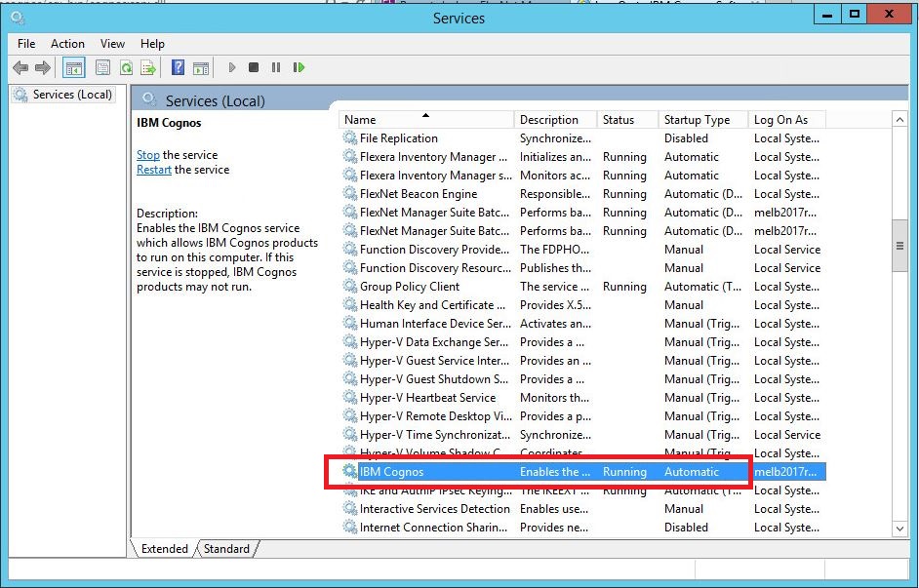The width and height of the screenshot is (919, 588).
Task: Click gear icon of Hyper-V Heartbeat Service
Action: 350,398
